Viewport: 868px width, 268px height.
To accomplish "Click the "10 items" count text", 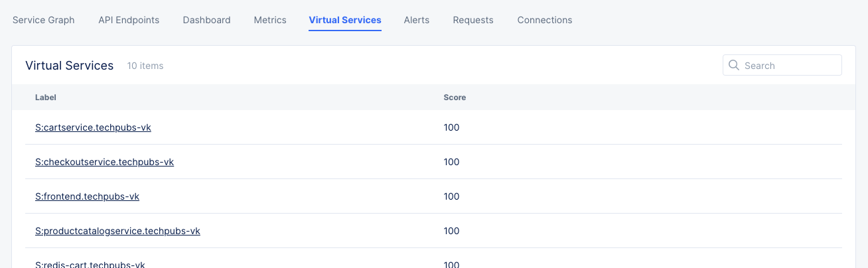I will pyautogui.click(x=145, y=66).
